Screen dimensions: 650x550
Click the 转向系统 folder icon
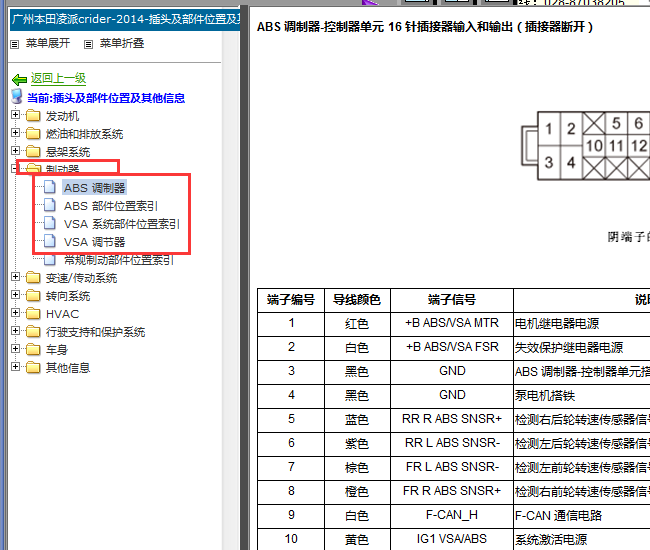pos(33,296)
